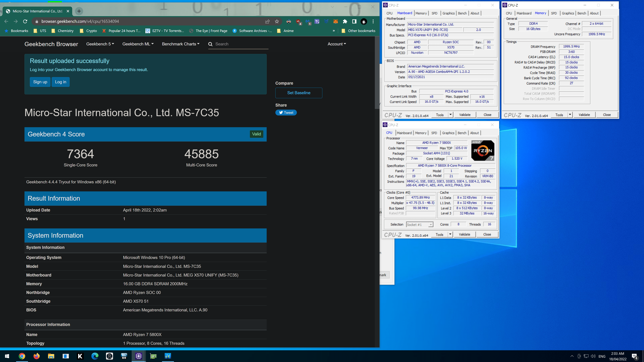
Task: Switch to Graphics tab in Memory CPU-Z window
Action: point(568,13)
